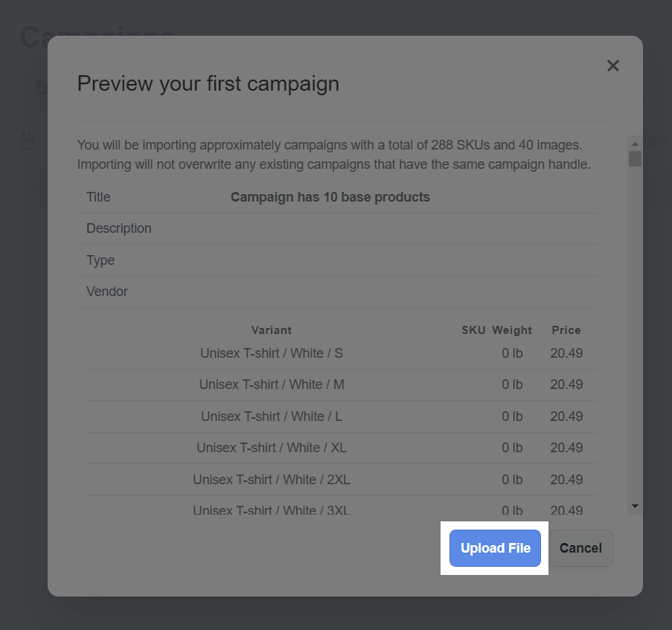This screenshot has width=672, height=630.
Task: Click the 0 lb weight for White / XL
Action: click(x=512, y=448)
